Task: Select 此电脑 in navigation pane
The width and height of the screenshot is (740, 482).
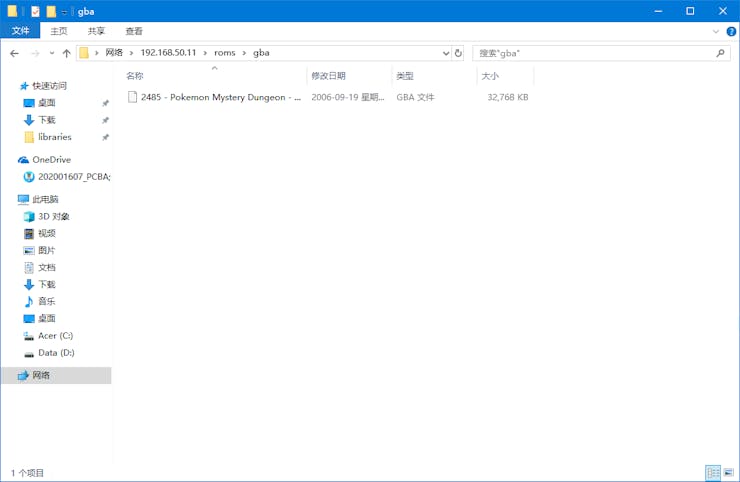Action: pyautogui.click(x=45, y=199)
